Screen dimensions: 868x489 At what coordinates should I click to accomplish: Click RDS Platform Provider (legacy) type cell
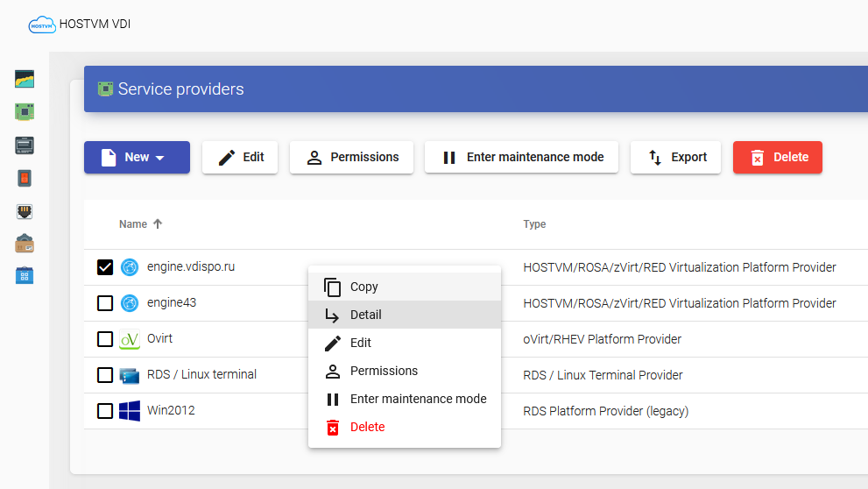605,411
